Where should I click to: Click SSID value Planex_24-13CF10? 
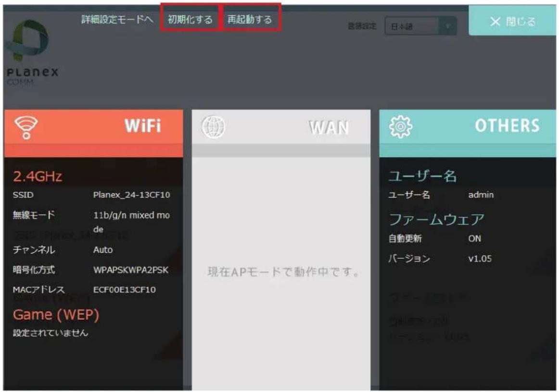(131, 195)
